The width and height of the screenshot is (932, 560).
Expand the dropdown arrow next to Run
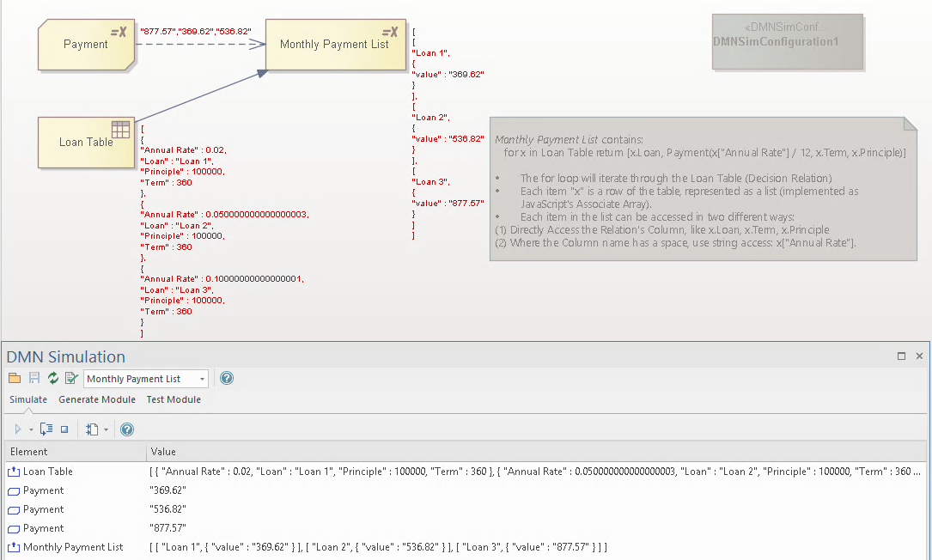31,429
